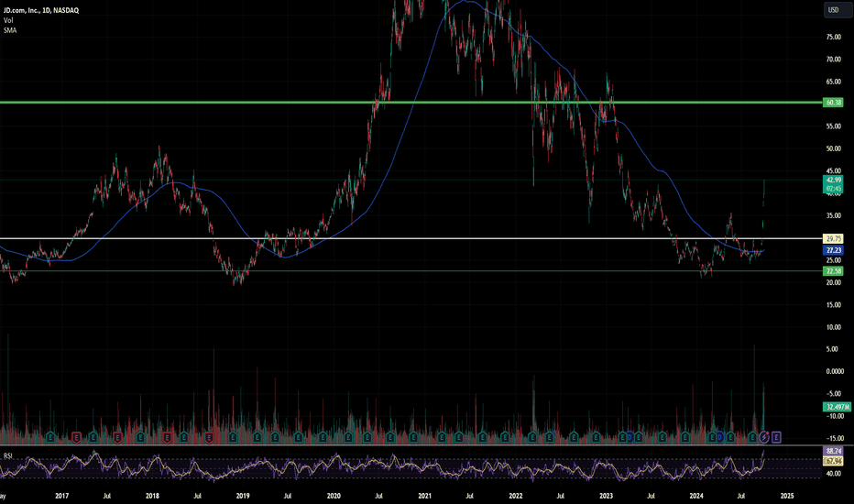Click the earliest red earnings E marker
Image resolution: width=854 pixels, height=504 pixels.
[x=77, y=437]
